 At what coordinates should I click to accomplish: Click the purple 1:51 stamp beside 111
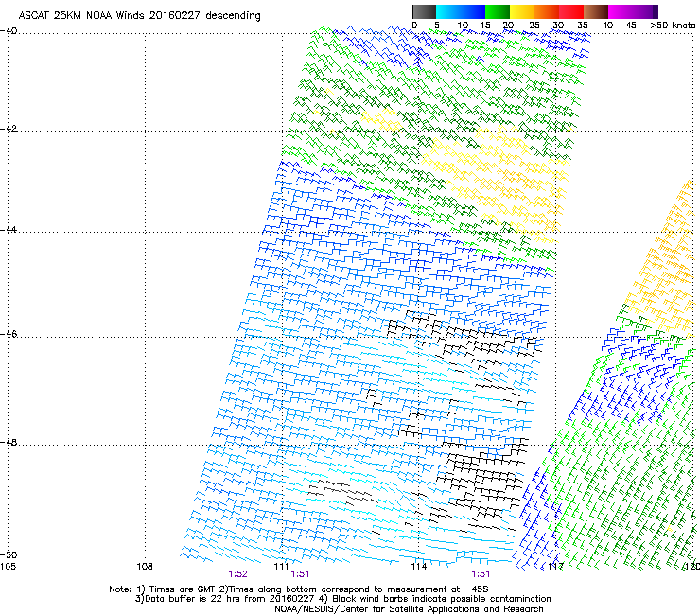click(300, 574)
